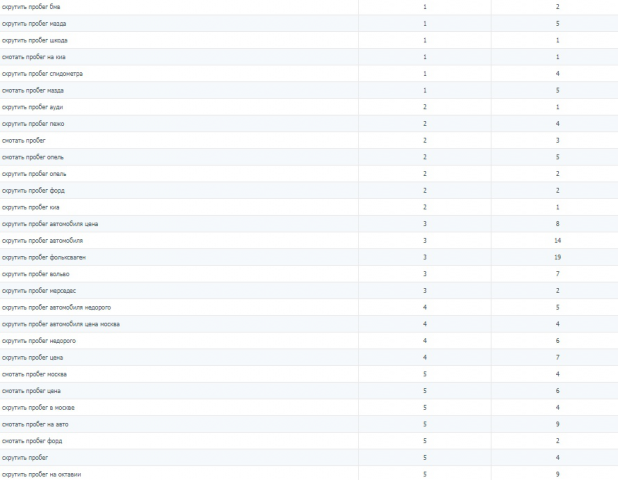Click value 4 in the спидометра row
618x480 pixels.
click(557, 74)
